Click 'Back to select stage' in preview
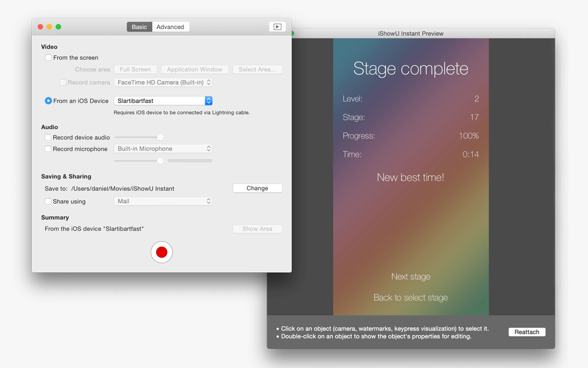The height and width of the screenshot is (368, 588). (x=411, y=298)
